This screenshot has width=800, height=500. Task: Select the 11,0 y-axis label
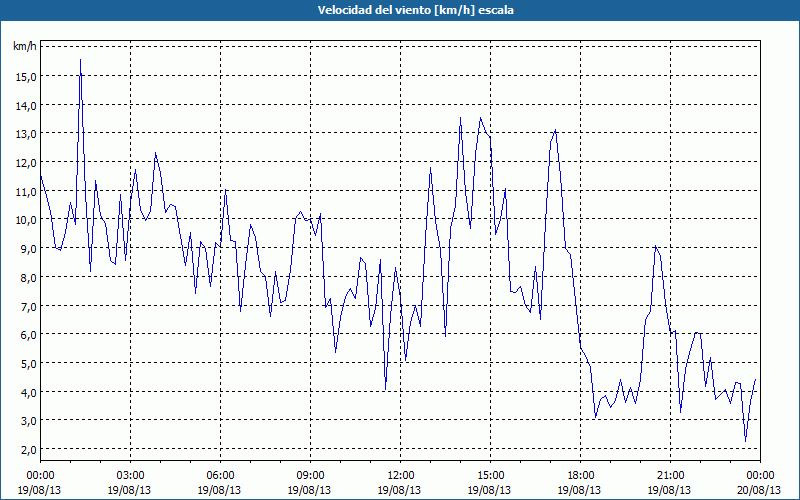(26, 192)
